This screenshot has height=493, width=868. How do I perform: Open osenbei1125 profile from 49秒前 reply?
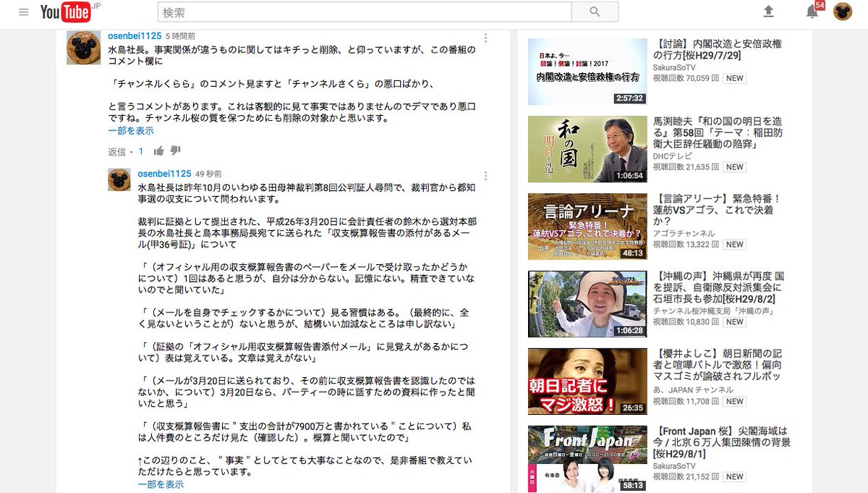click(x=164, y=174)
